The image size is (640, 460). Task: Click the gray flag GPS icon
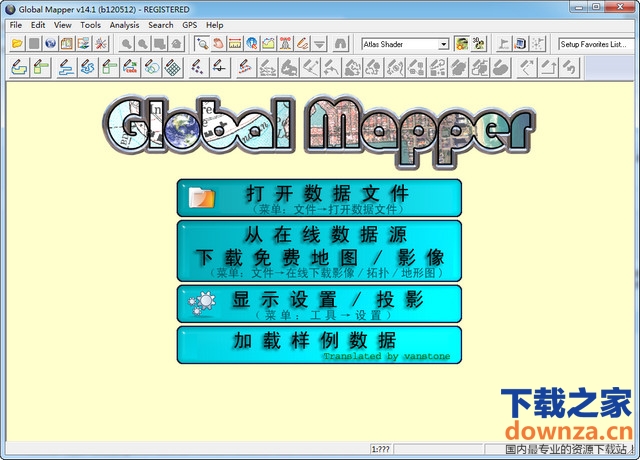(504, 43)
